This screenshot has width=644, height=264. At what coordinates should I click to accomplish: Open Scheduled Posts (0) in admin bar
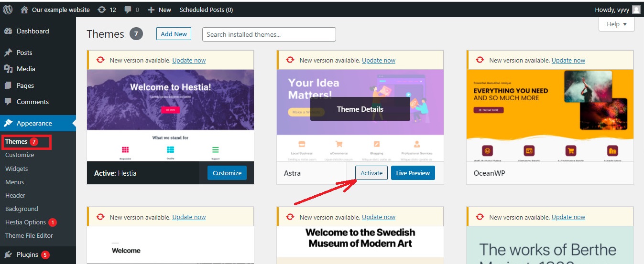point(206,10)
